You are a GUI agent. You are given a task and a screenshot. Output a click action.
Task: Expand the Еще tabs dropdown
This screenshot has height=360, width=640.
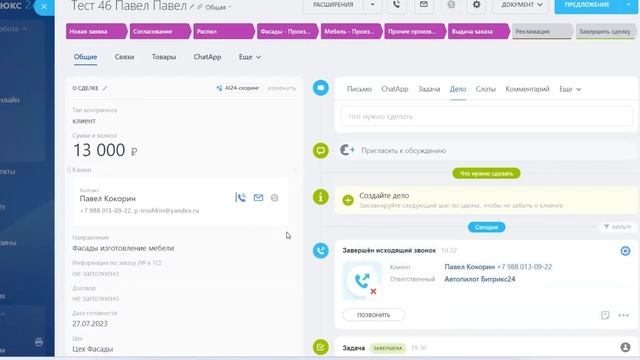(x=249, y=57)
